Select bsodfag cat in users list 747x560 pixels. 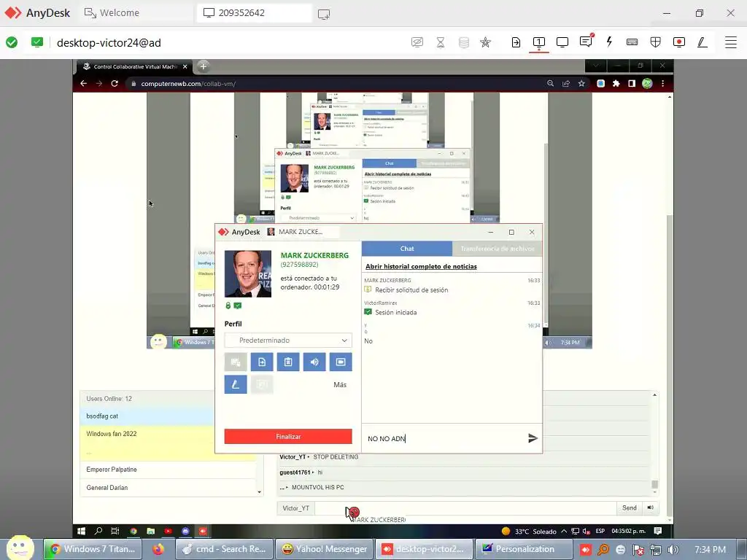coord(147,416)
